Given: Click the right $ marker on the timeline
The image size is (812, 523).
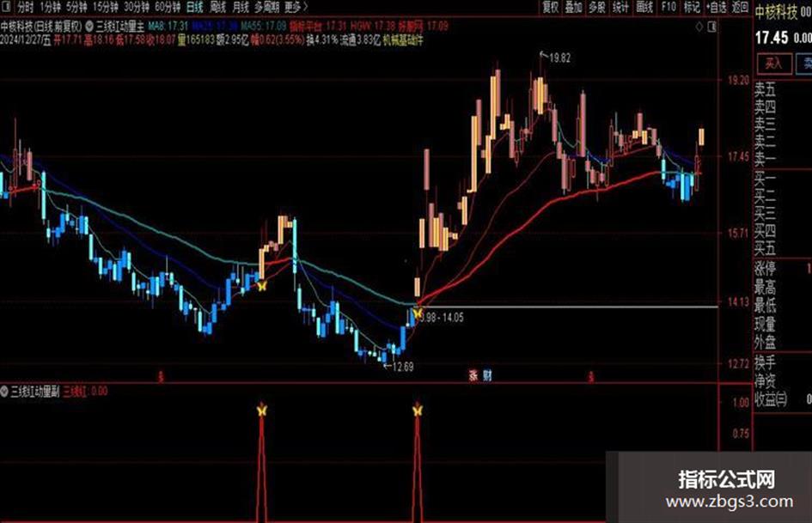Looking at the screenshot, I should tap(591, 376).
